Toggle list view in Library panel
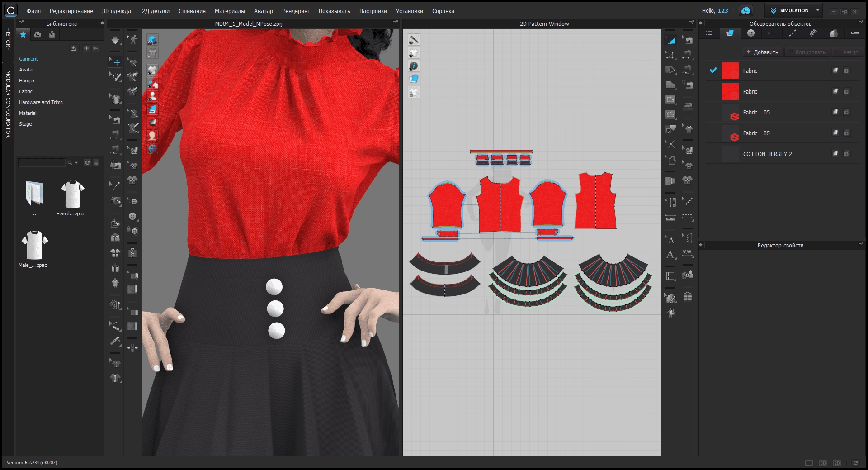 pyautogui.click(x=96, y=163)
